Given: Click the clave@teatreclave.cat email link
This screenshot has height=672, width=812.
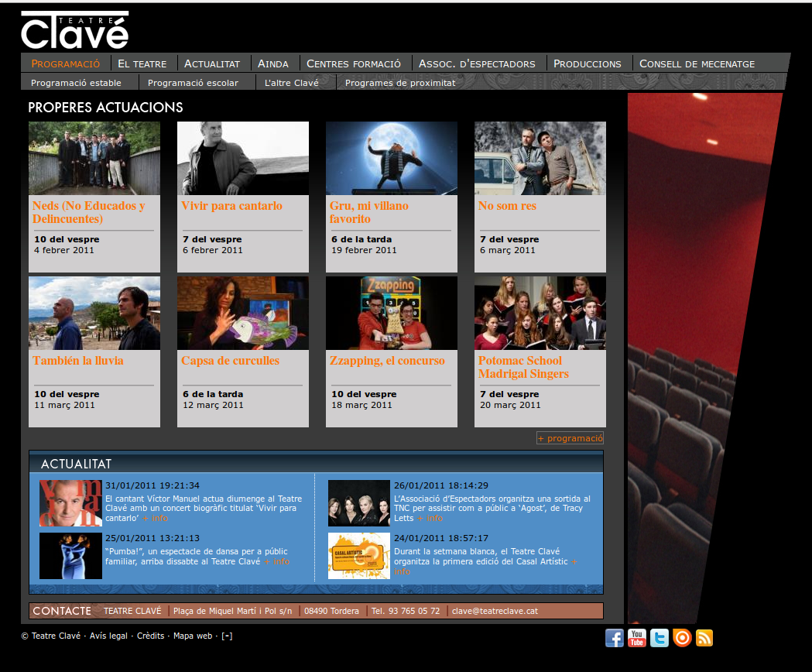Looking at the screenshot, I should [495, 611].
